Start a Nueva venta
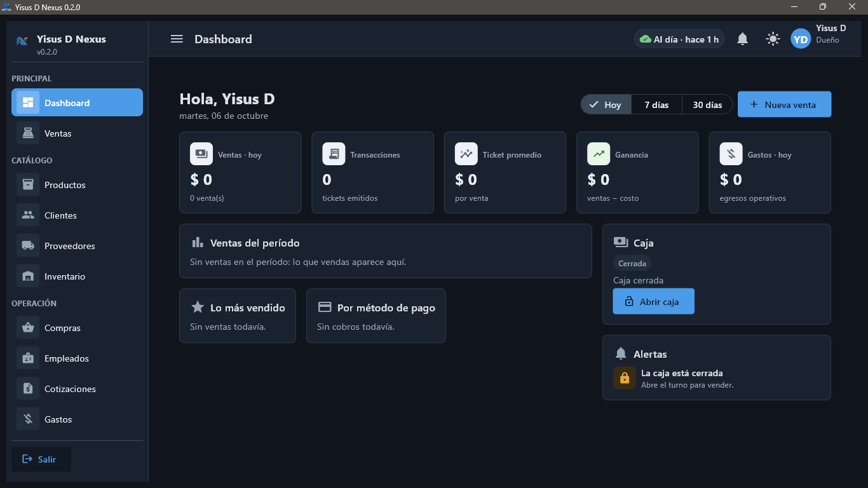Viewport: 868px width, 488px height. pyautogui.click(x=784, y=104)
